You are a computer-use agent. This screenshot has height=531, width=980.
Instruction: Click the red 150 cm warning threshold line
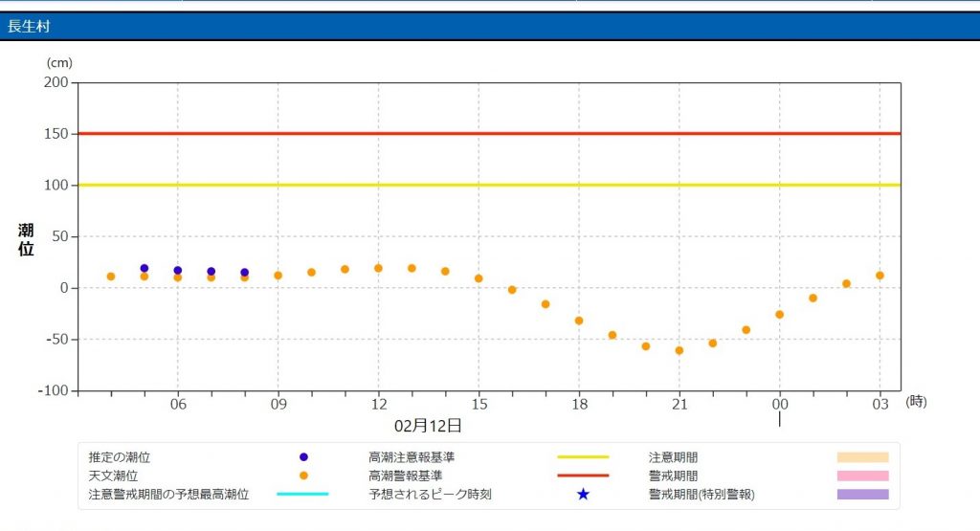489,133
